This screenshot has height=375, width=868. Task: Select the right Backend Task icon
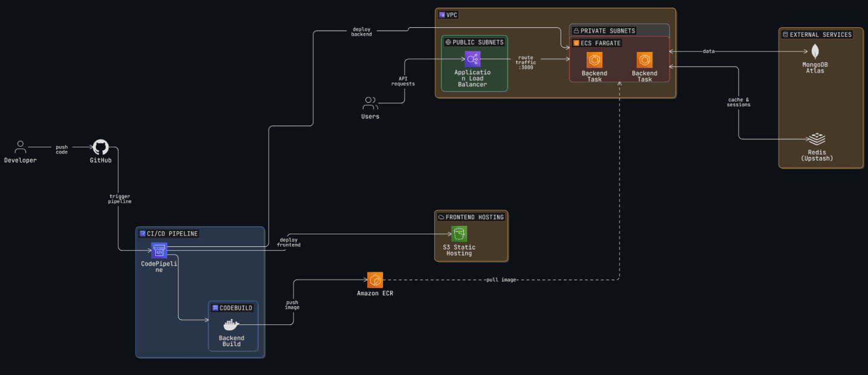coord(644,61)
